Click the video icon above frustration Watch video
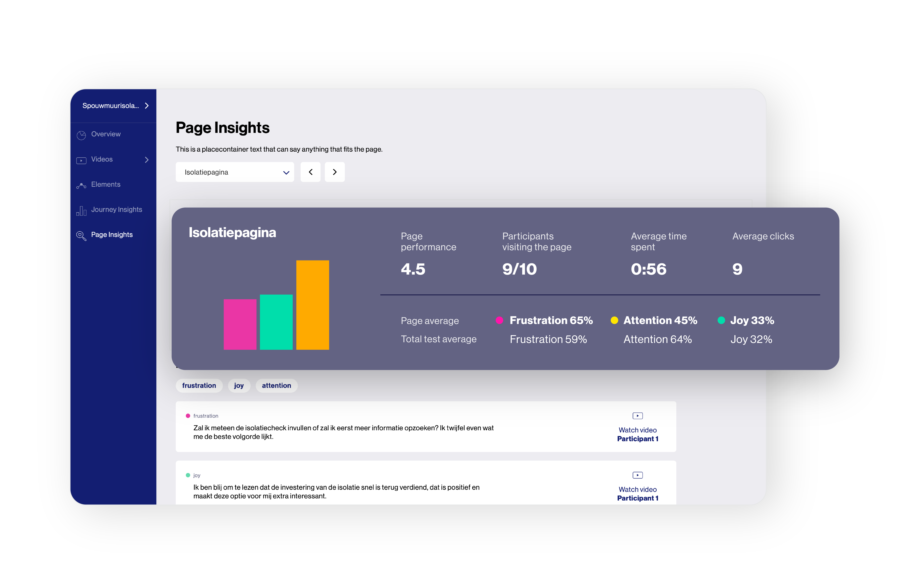The image size is (917, 588). pos(638,416)
